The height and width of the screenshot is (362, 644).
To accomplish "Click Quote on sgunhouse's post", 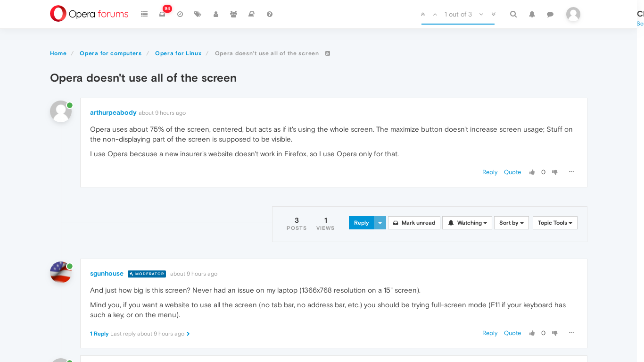I will click(512, 333).
